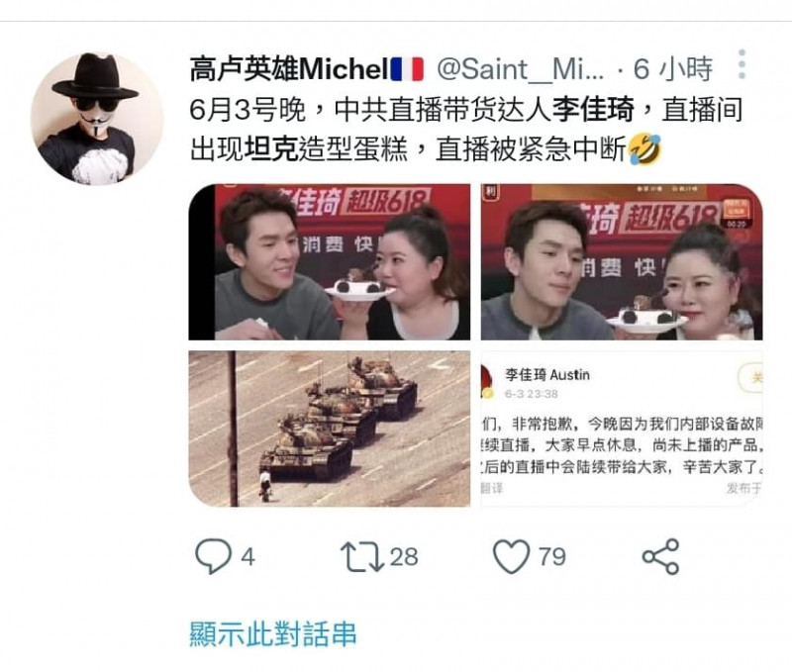Open top-right livestream cake photo
This screenshot has width=792, height=672.
tap(622, 262)
